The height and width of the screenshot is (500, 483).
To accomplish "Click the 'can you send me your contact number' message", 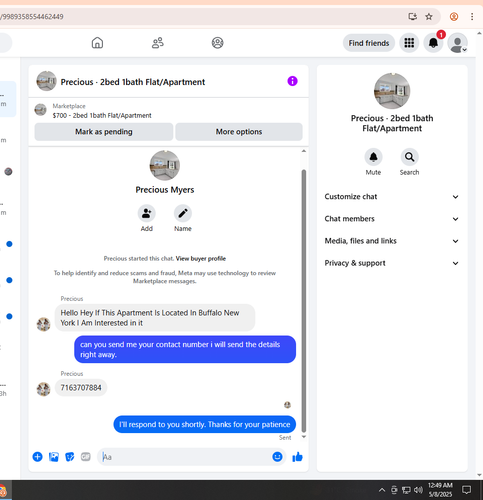I will coord(185,349).
